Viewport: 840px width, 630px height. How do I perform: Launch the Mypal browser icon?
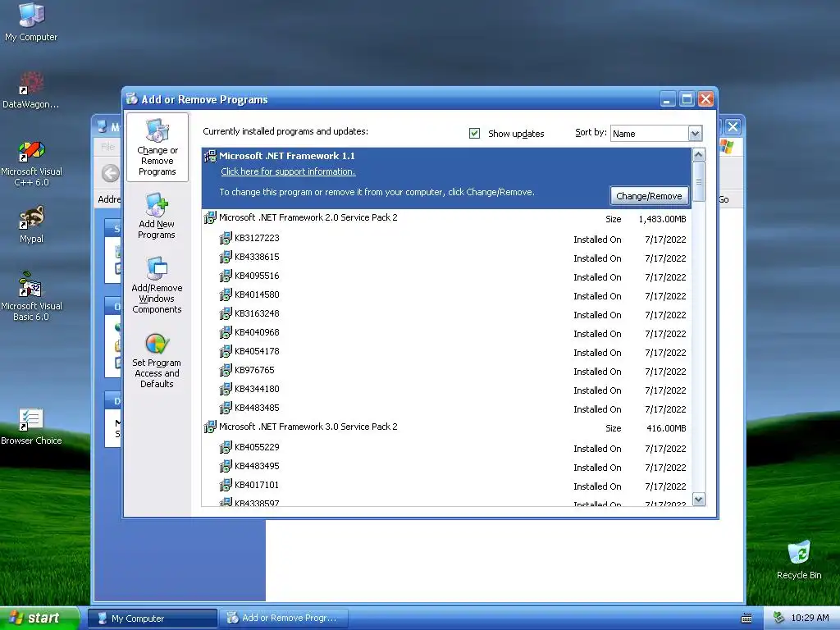pyautogui.click(x=31, y=225)
